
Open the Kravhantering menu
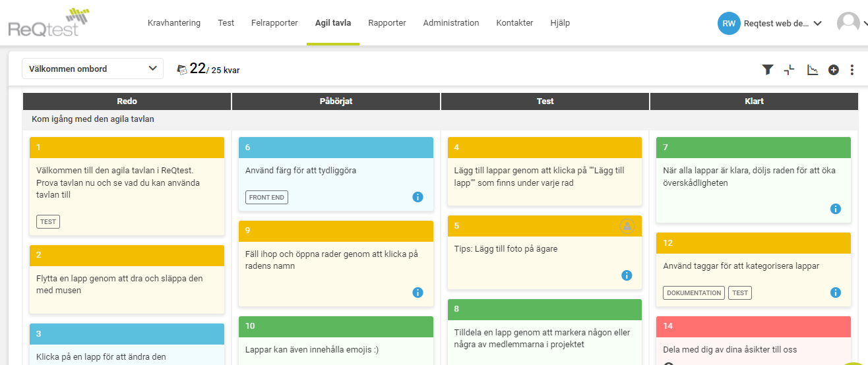pos(174,23)
